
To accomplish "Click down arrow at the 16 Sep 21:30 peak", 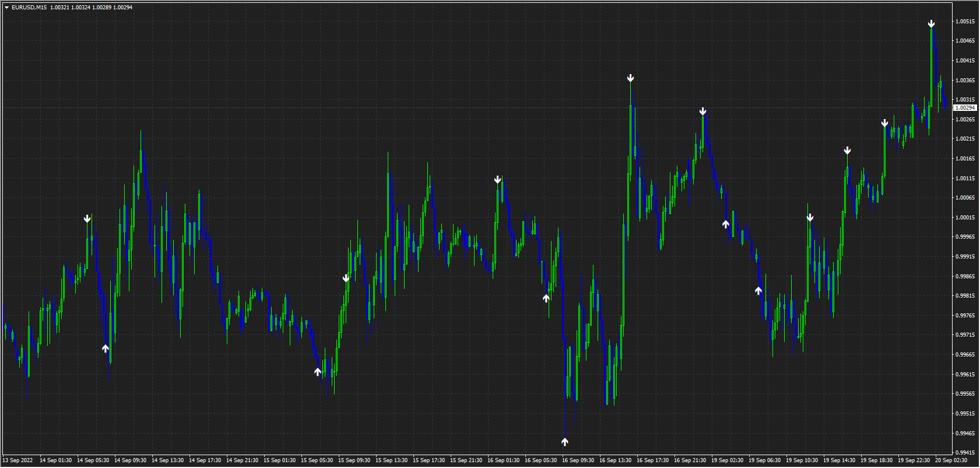I will tap(703, 111).
